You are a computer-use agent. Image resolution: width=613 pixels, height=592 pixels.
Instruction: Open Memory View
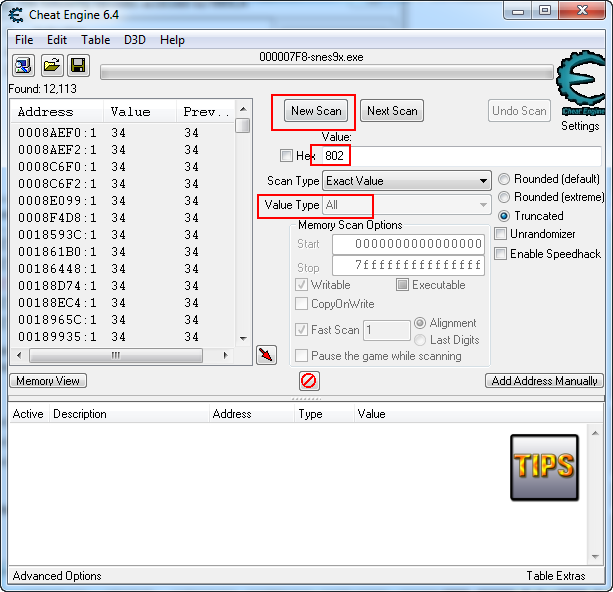tap(48, 380)
